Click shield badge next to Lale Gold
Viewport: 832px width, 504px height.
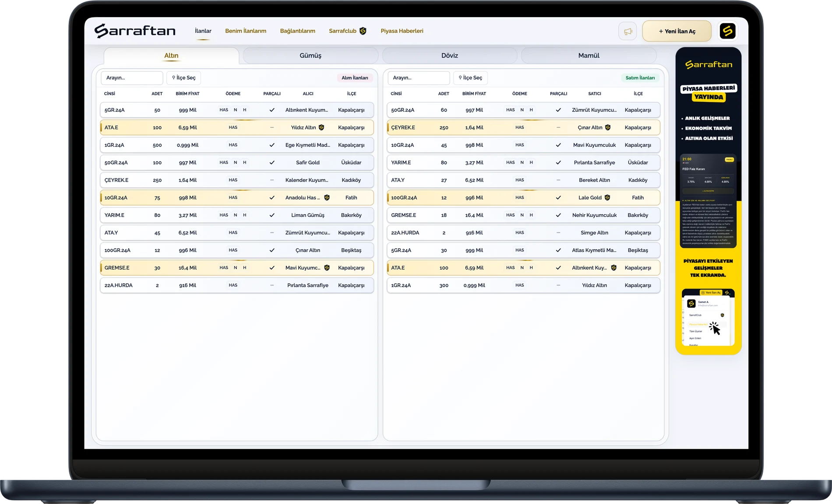tap(607, 197)
